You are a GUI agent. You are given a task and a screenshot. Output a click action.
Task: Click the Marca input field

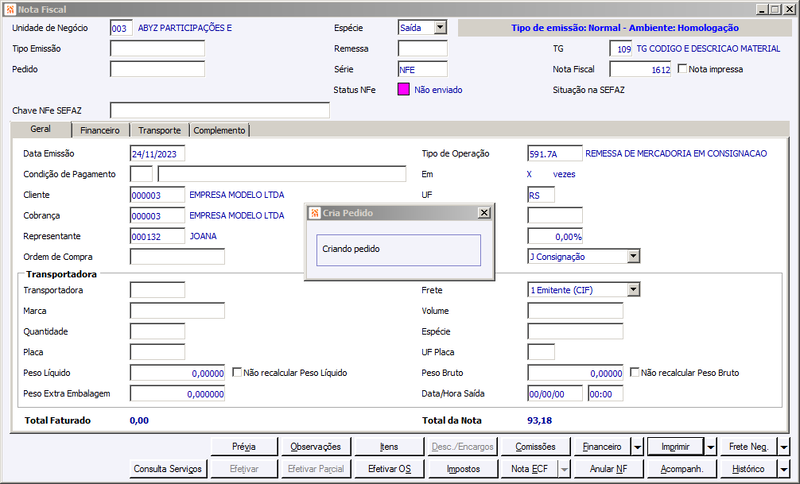[177, 311]
